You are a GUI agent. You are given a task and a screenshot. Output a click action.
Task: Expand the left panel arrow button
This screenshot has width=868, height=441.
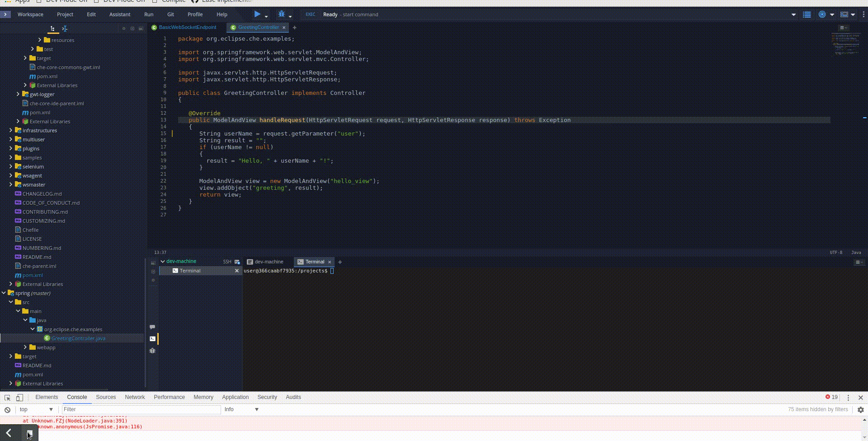point(5,14)
